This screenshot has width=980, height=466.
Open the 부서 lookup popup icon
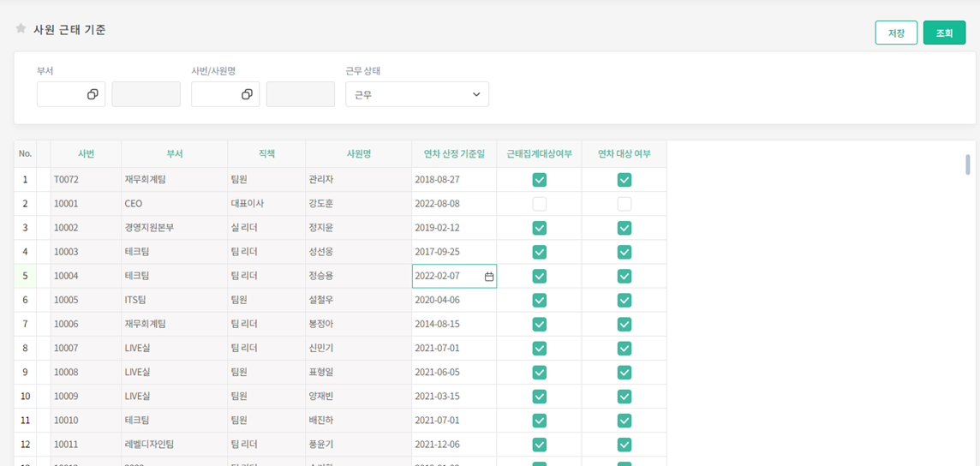(x=93, y=94)
